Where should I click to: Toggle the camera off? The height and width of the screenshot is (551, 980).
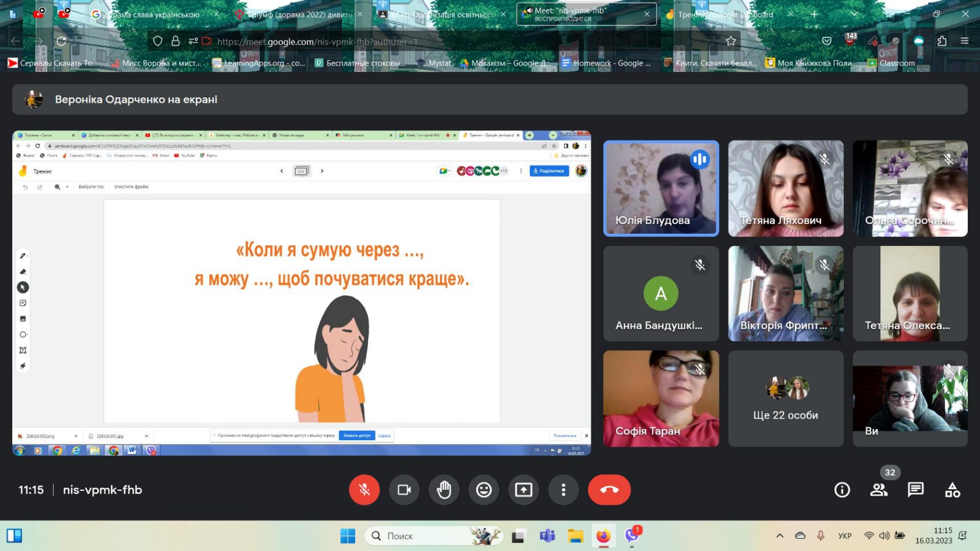404,490
